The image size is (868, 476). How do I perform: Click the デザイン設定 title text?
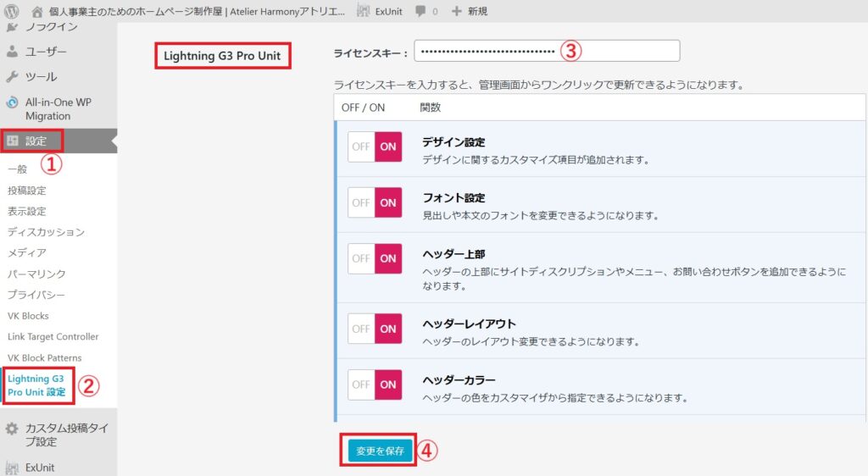tap(453, 142)
